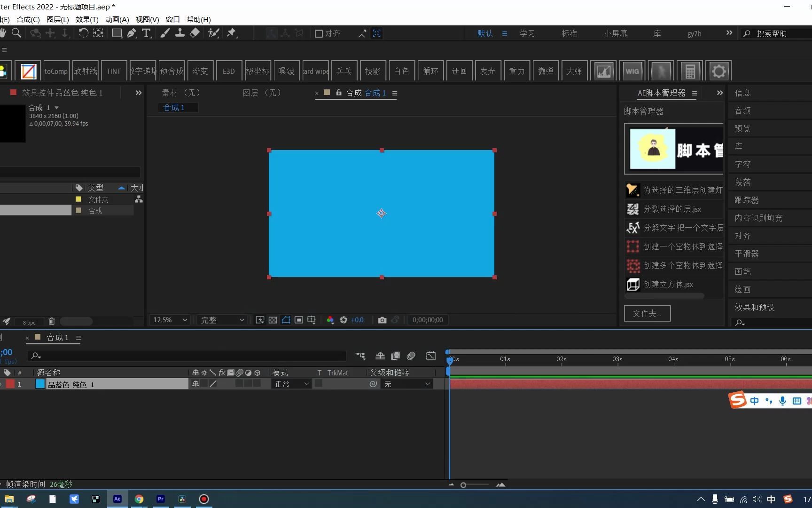Select the Brush tool in the toolbar
Screen dimensions: 812x508
(164, 33)
